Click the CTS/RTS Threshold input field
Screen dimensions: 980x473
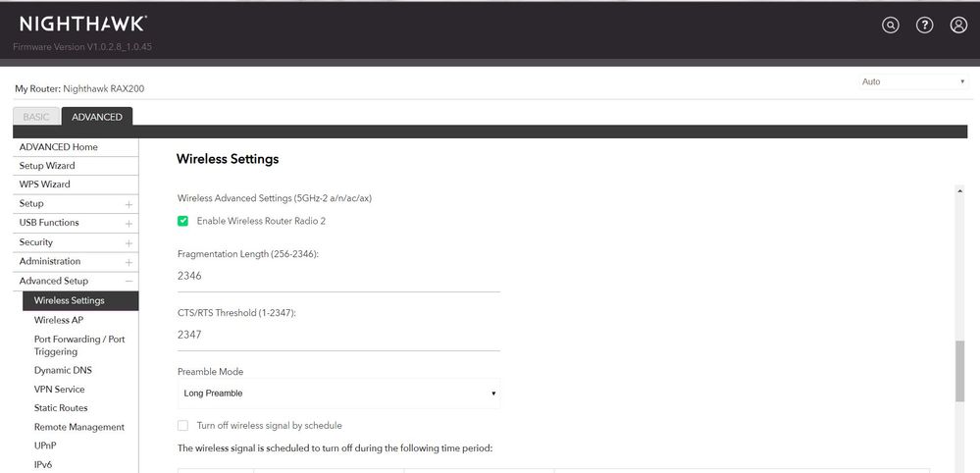[x=338, y=336]
